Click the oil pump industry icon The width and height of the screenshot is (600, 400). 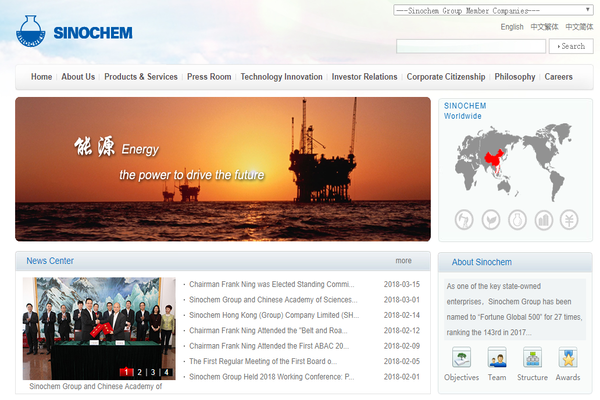pyautogui.click(x=464, y=219)
